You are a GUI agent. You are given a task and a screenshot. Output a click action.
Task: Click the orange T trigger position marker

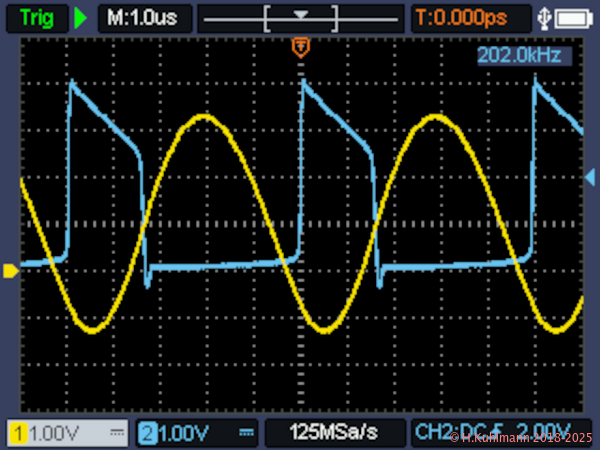point(301,47)
